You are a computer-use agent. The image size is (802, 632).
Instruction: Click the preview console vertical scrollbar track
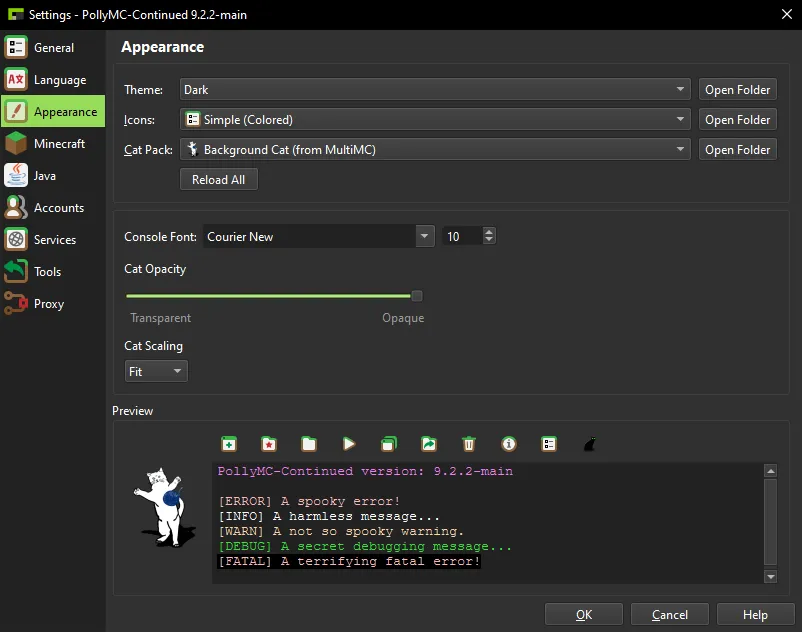point(770,522)
